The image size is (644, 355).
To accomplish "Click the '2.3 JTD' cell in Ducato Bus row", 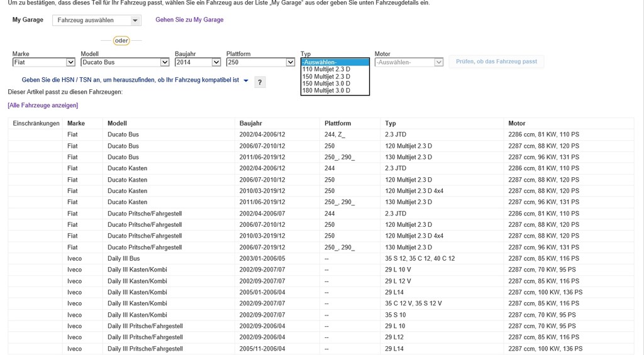I will (x=396, y=134).
